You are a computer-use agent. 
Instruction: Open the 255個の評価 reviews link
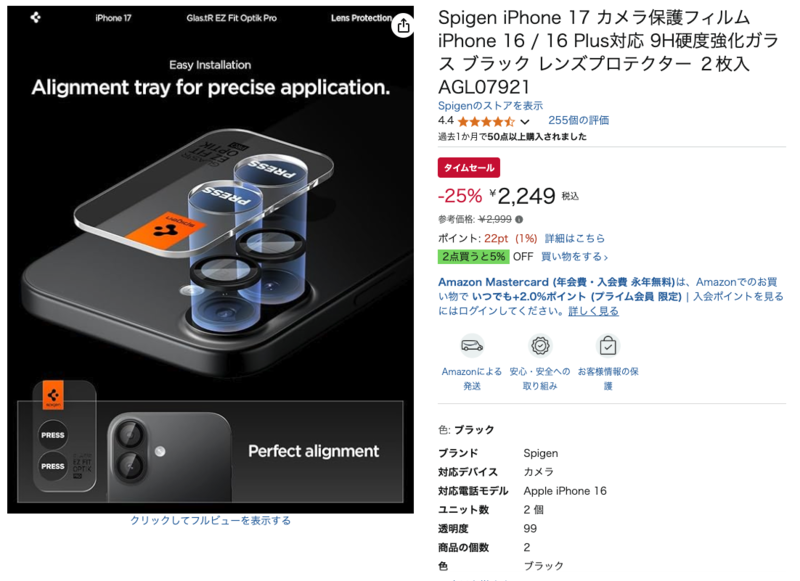coord(579,120)
